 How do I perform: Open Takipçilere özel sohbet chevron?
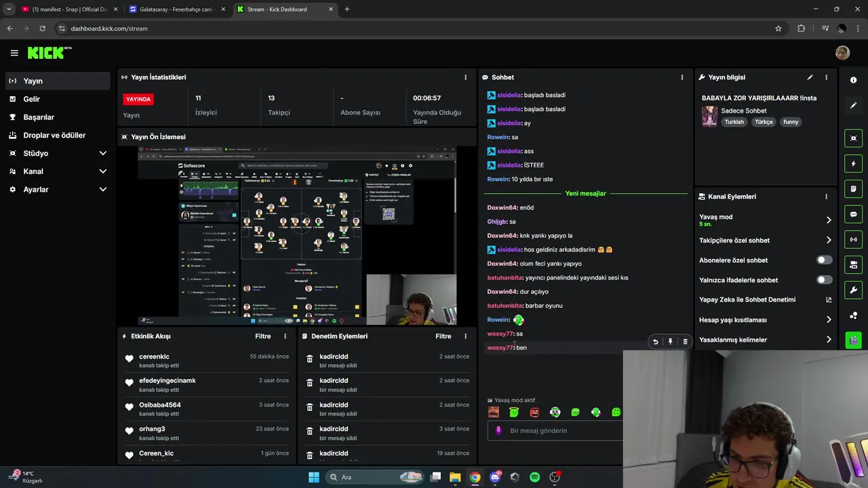(x=829, y=240)
